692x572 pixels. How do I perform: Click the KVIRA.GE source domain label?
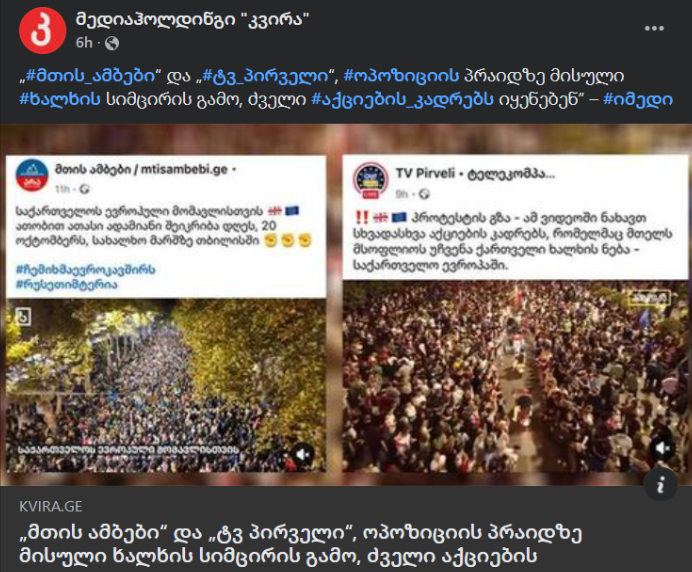[51, 506]
